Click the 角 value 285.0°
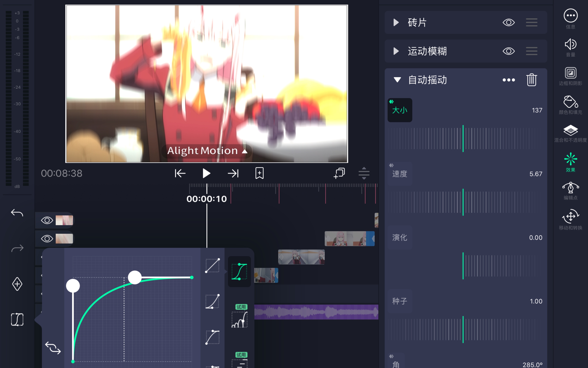This screenshot has width=588, height=368. tap(532, 365)
